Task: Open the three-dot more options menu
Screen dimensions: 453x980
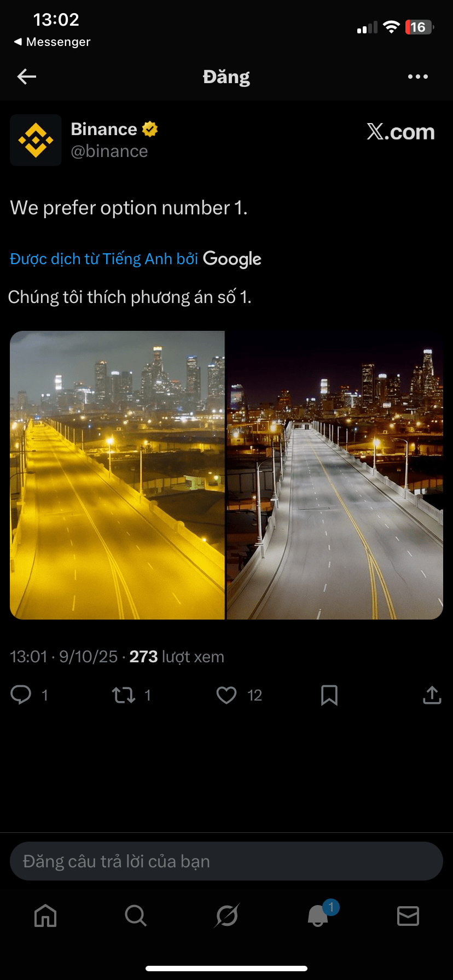Action: [x=418, y=77]
